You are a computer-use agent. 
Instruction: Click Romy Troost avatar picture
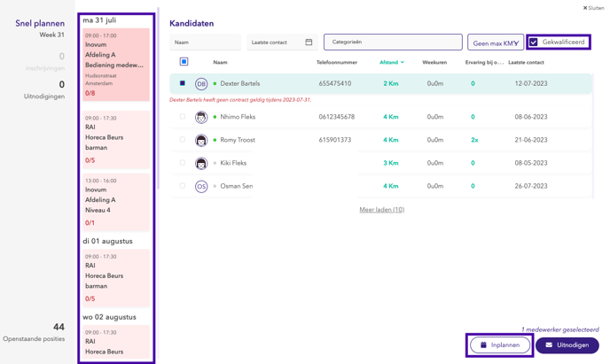pos(201,140)
